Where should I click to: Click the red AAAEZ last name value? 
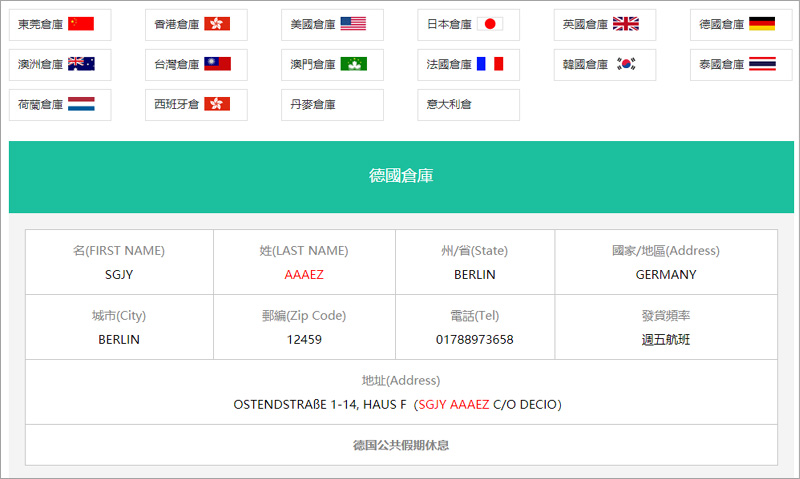click(304, 274)
